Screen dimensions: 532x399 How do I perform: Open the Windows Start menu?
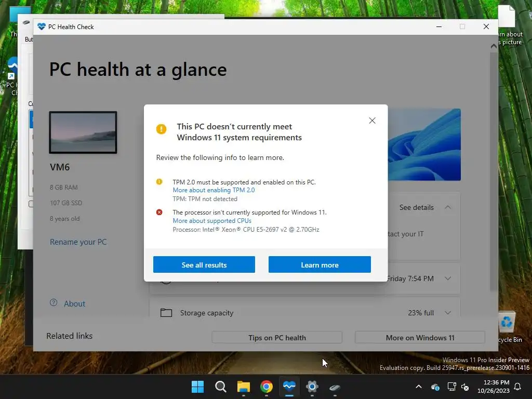tap(197, 387)
